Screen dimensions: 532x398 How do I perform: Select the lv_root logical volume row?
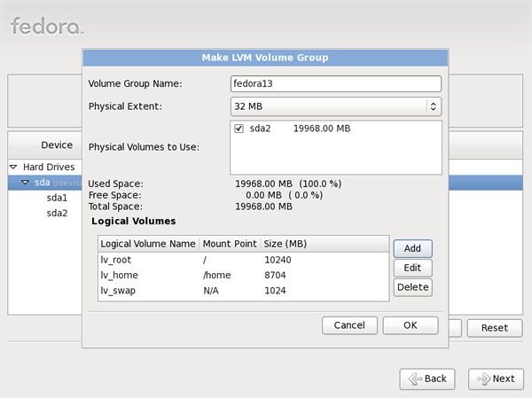tap(243, 260)
